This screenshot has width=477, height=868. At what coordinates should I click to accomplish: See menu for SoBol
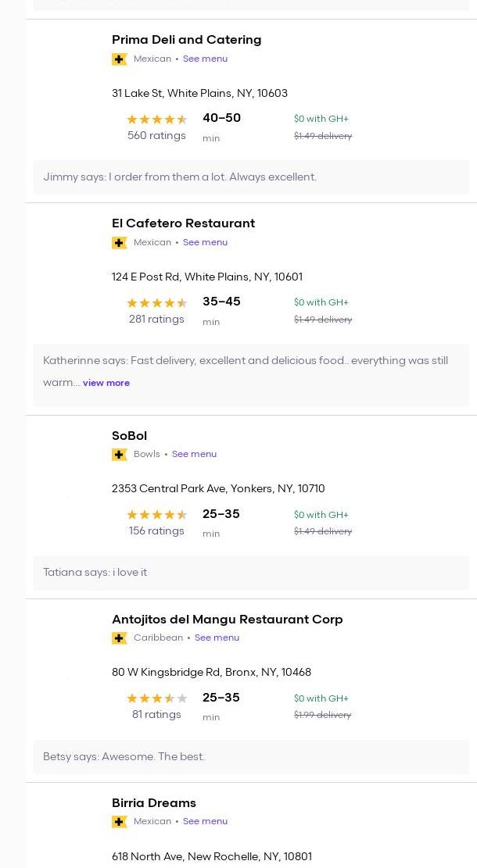(194, 454)
